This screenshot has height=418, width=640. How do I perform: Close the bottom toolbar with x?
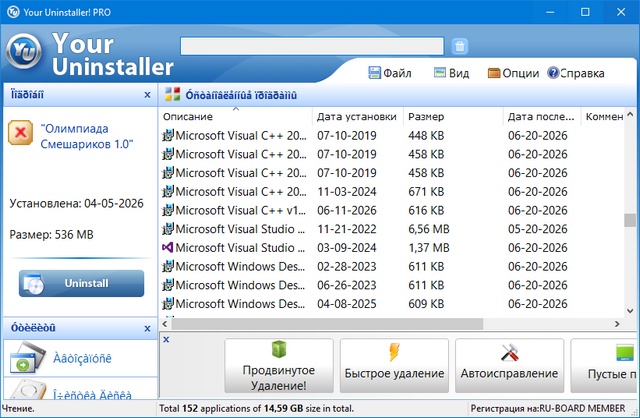pos(166,339)
